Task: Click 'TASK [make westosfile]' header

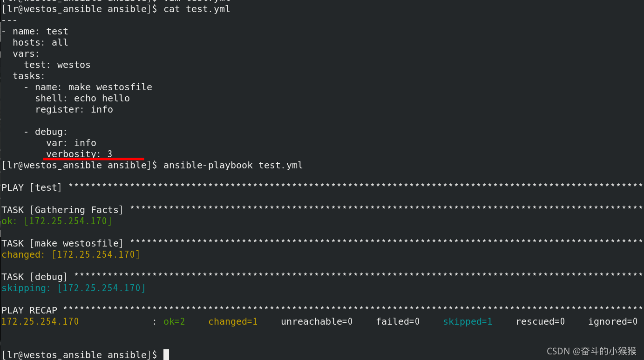Action: (x=62, y=243)
